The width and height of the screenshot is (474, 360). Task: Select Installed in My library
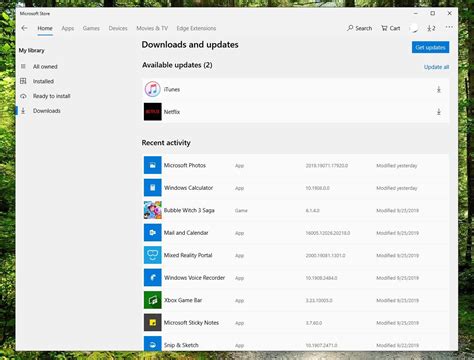tap(43, 81)
